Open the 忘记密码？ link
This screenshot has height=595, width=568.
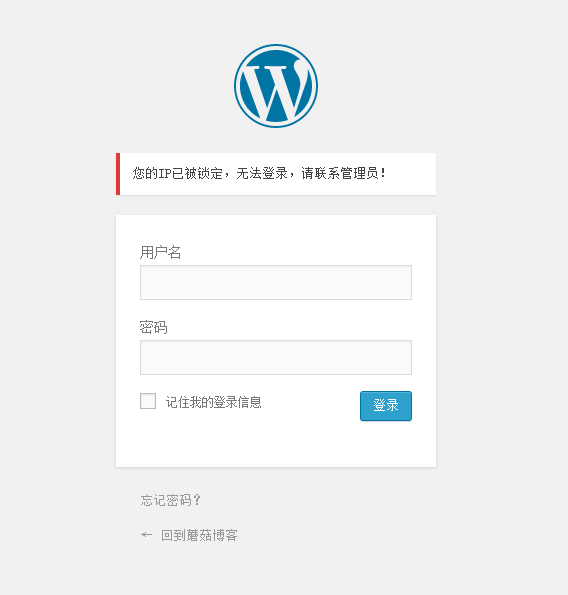[170, 500]
